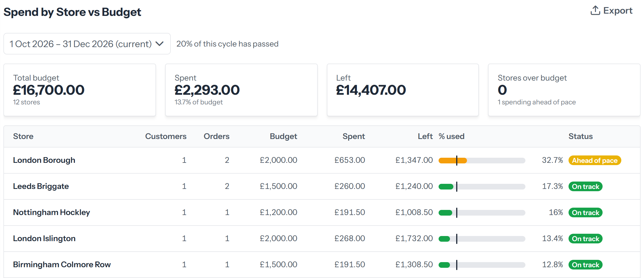Open the London Islington store row
This screenshot has width=644, height=278.
tap(322, 239)
